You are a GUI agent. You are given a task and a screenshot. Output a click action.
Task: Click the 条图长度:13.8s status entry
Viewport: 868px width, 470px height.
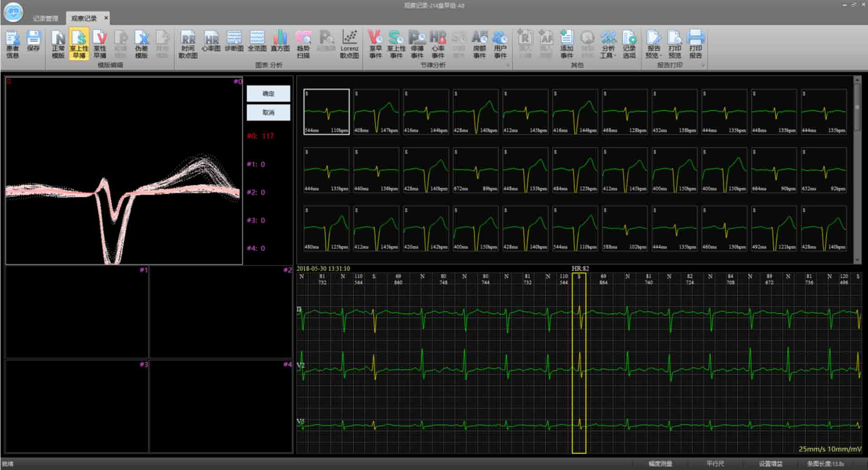coord(825,464)
